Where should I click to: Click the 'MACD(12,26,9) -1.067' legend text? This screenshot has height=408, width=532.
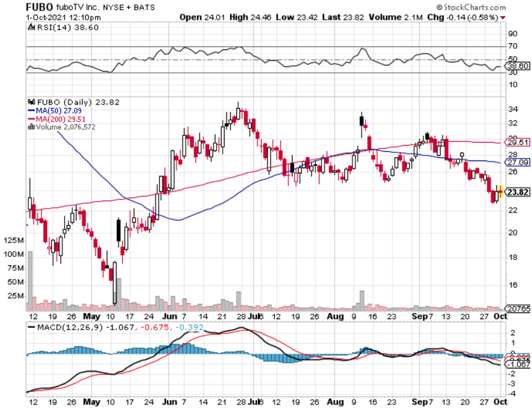pos(85,328)
